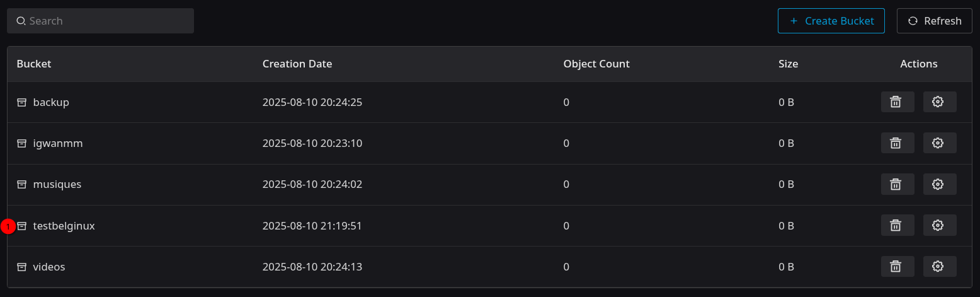
Task: Delete the testbelginux bucket
Action: click(x=897, y=225)
